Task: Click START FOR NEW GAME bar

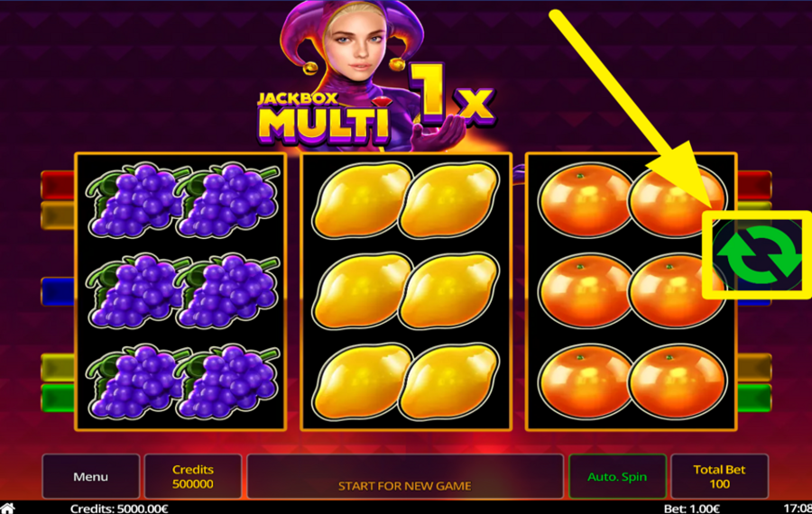Action: [405, 476]
